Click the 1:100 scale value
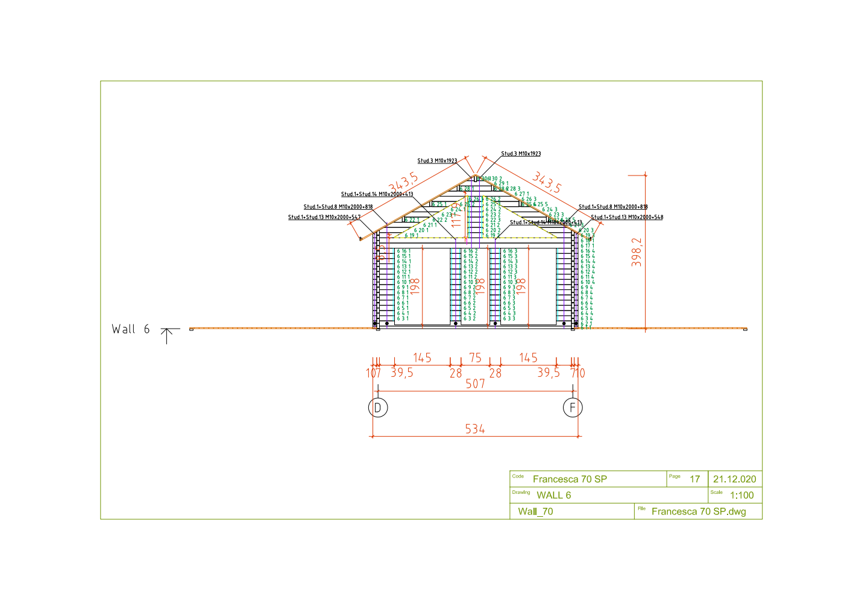 click(741, 496)
